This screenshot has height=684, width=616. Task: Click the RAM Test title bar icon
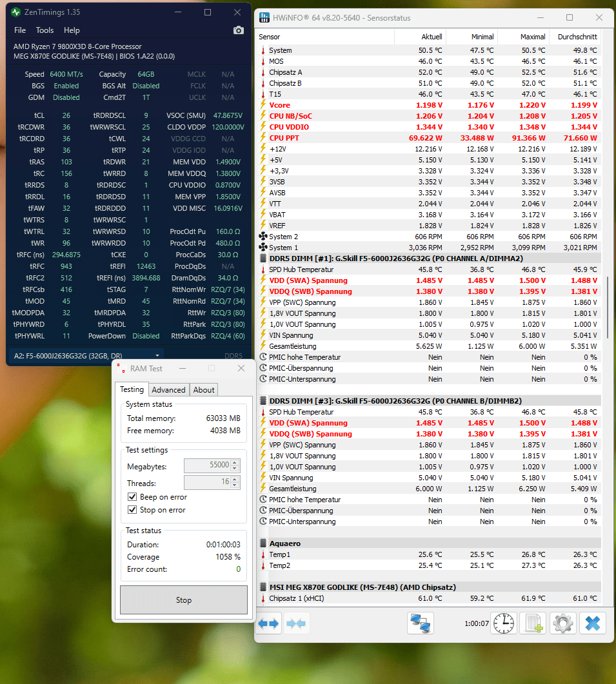[121, 368]
